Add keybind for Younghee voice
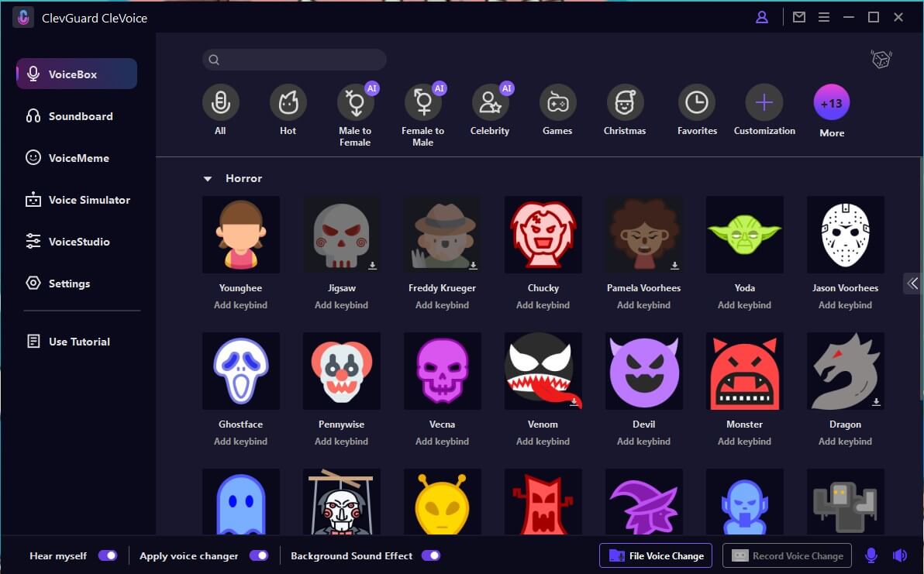This screenshot has height=574, width=924. pos(240,305)
